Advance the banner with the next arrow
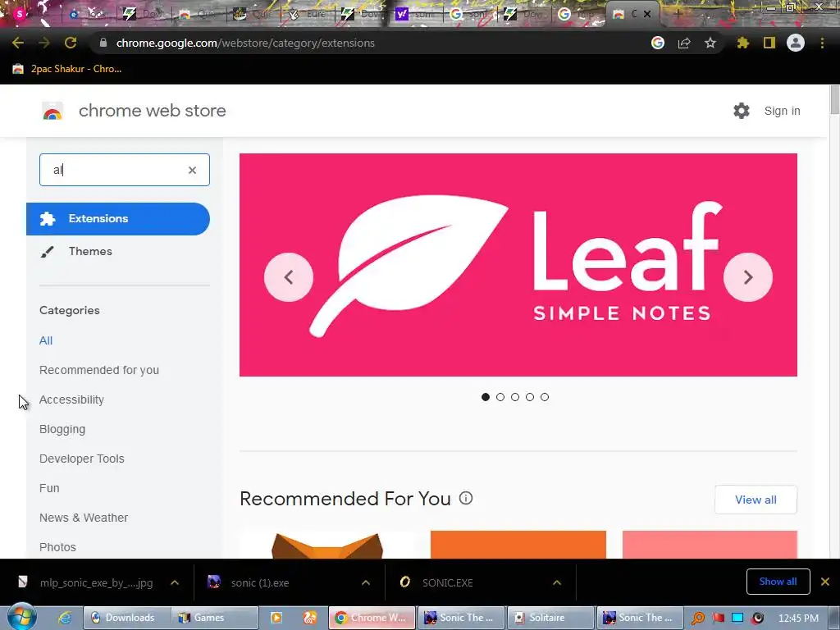This screenshot has width=840, height=630. pos(748,277)
